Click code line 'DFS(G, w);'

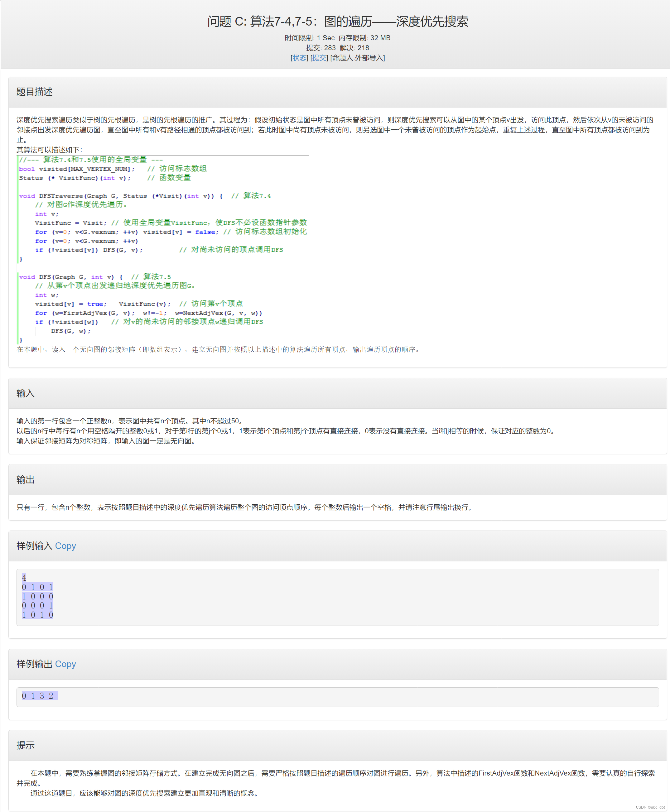point(71,331)
